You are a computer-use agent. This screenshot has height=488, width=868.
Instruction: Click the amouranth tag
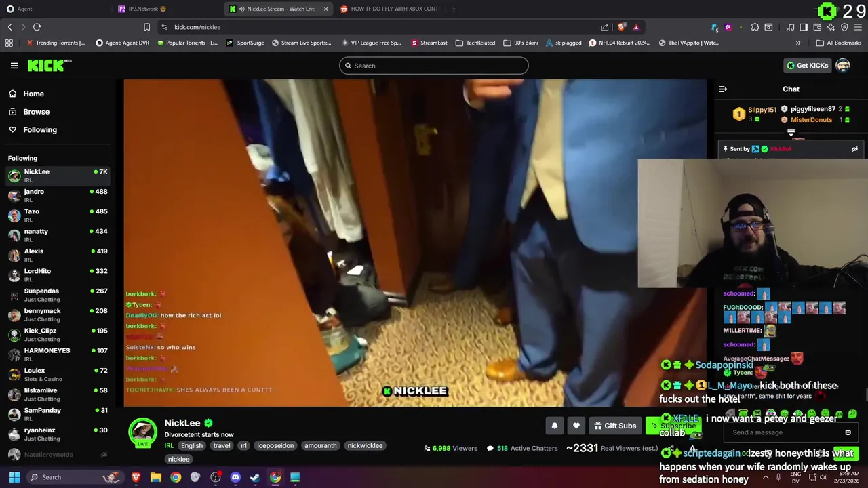click(x=321, y=445)
